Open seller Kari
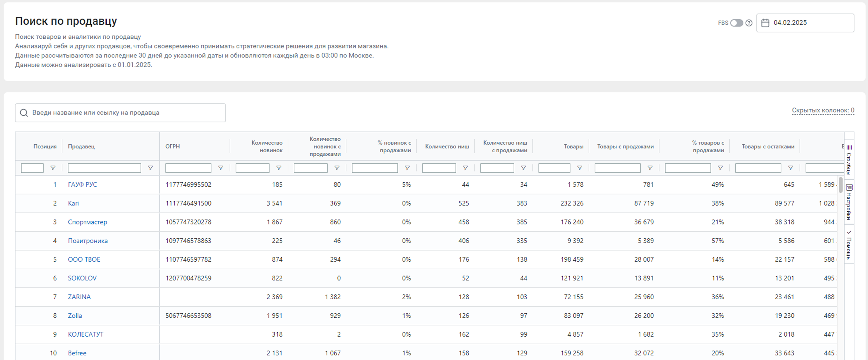The width and height of the screenshot is (868, 360). 73,204
